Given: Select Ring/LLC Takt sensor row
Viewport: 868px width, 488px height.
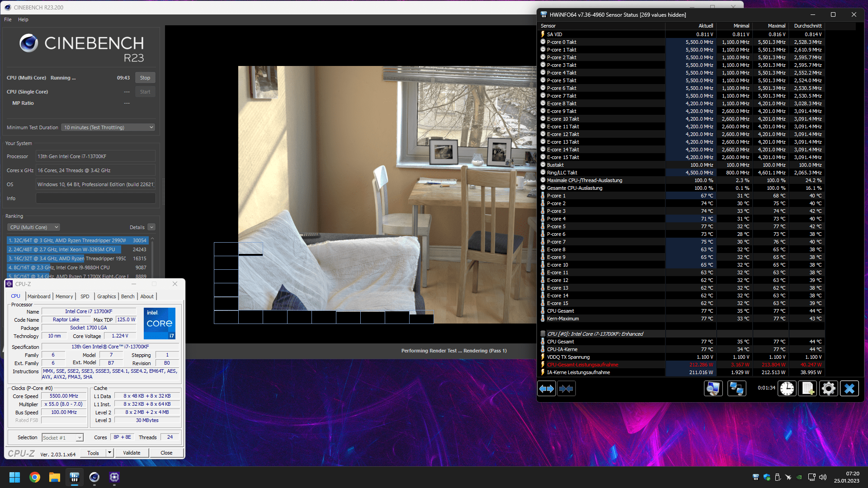Looking at the screenshot, I should [682, 173].
